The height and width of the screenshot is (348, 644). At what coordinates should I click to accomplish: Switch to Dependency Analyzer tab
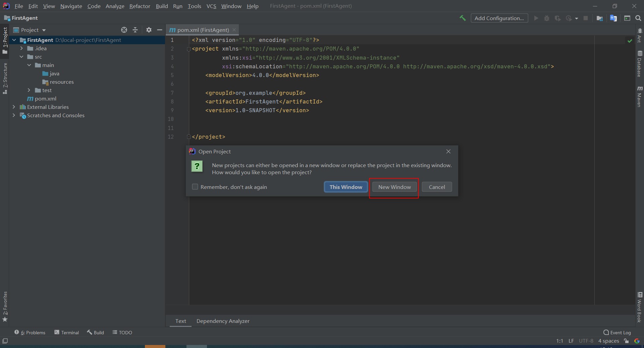223,321
